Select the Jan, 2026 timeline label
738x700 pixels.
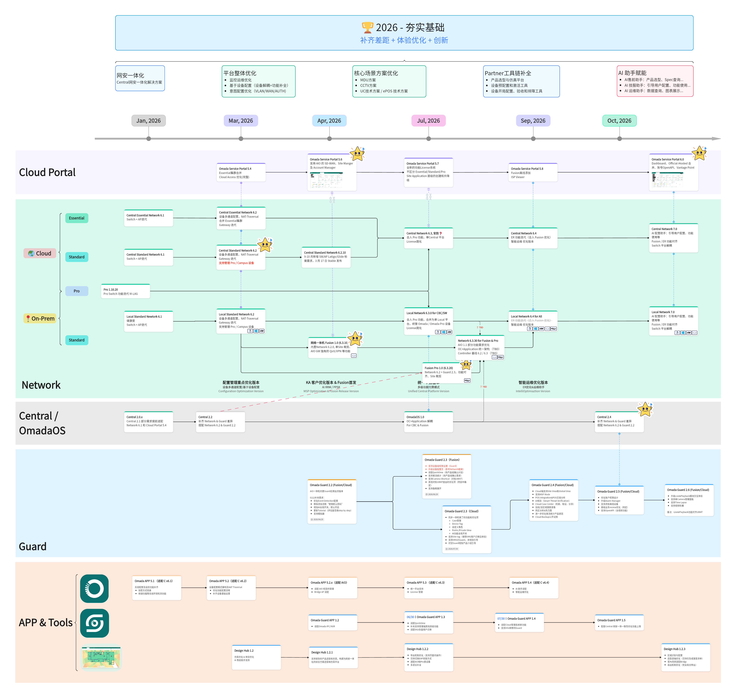148,121
